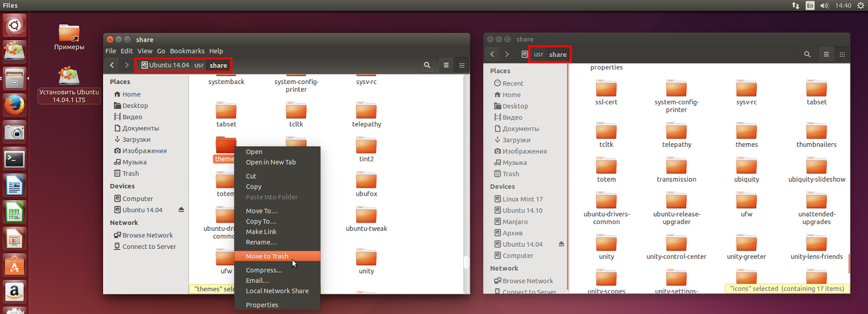This screenshot has width=868, height=314.
Task: Eject Ubuntu 14.04 in left sidebar
Action: (181, 210)
